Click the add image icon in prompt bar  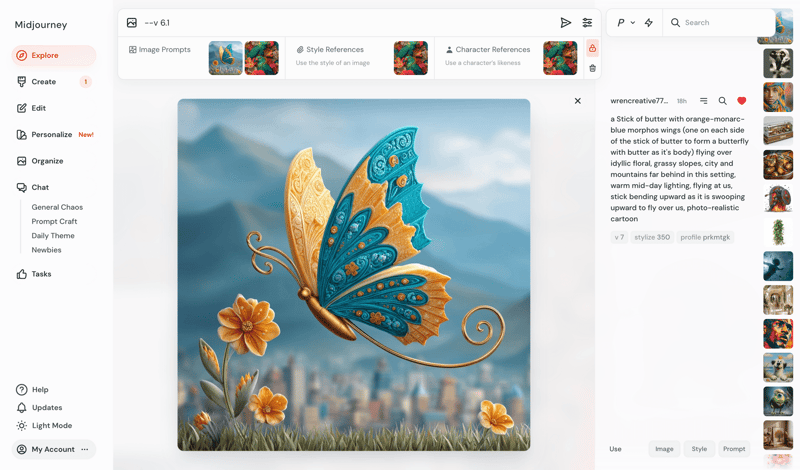(x=132, y=22)
